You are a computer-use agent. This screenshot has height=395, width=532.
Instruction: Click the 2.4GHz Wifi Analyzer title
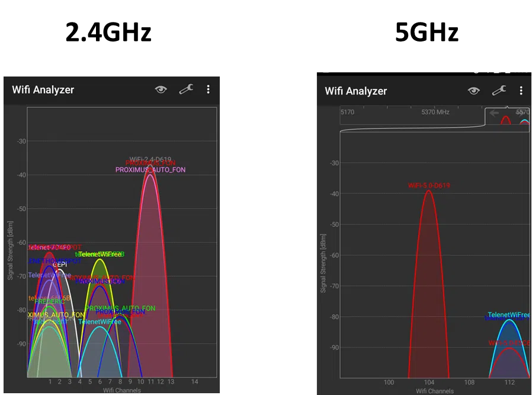(43, 90)
